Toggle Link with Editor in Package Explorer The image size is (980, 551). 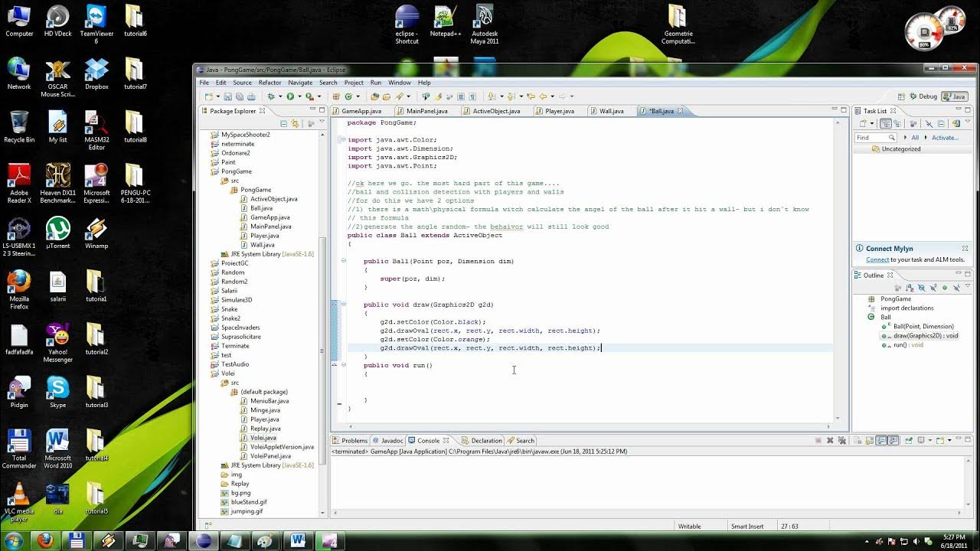click(x=294, y=123)
